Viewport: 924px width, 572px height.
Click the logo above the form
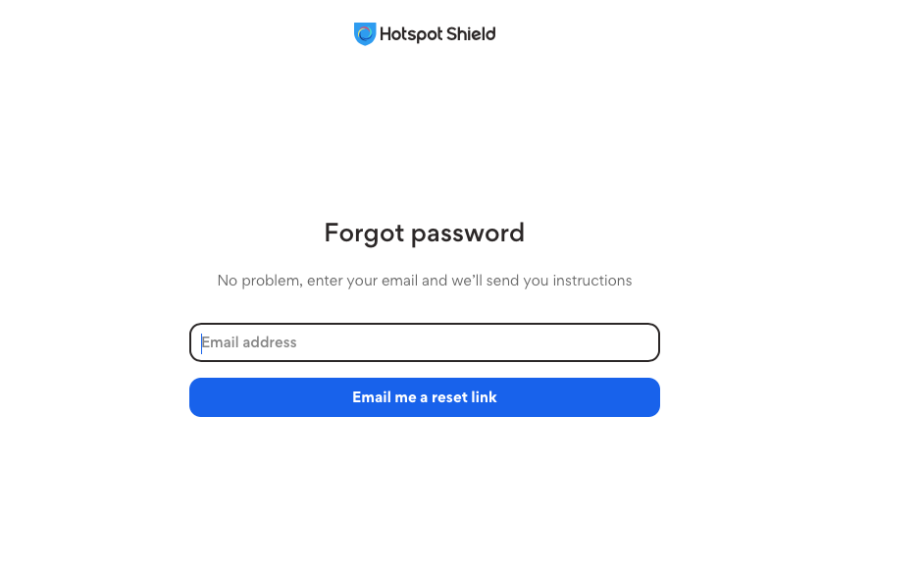[424, 32]
